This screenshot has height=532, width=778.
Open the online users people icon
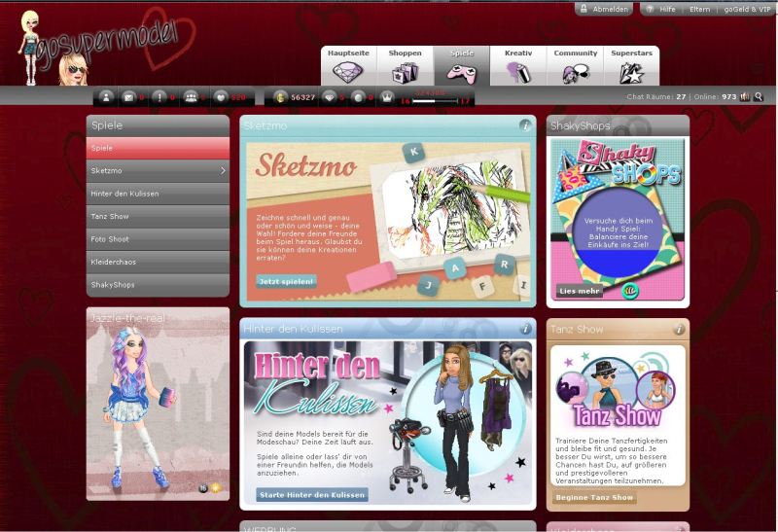[744, 97]
